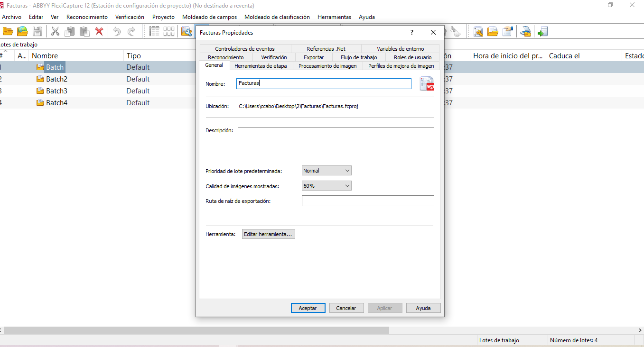Open the Ayuda menu in the menu bar
The width and height of the screenshot is (644, 347).
pos(367,17)
